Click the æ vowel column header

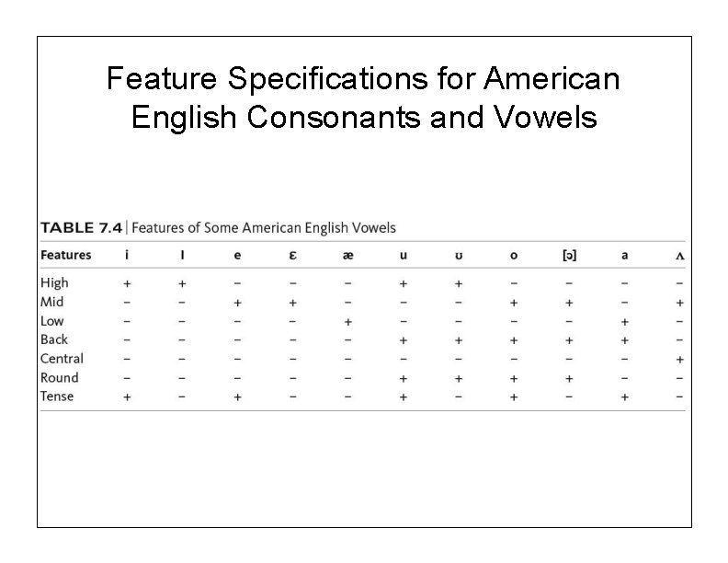coord(347,255)
